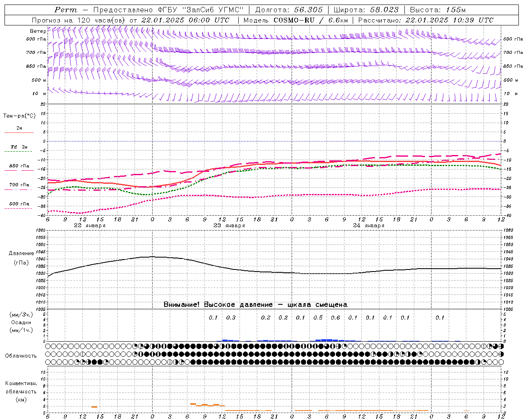
Task: Click the Тем-ра(°C) panel label
Action: [19, 116]
